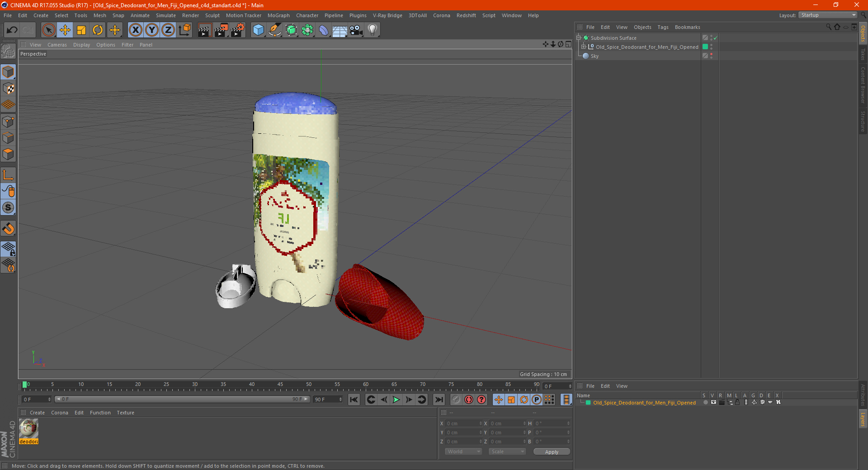This screenshot has width=868, height=470.
Task: Switch to Points mode
Action: (x=8, y=121)
